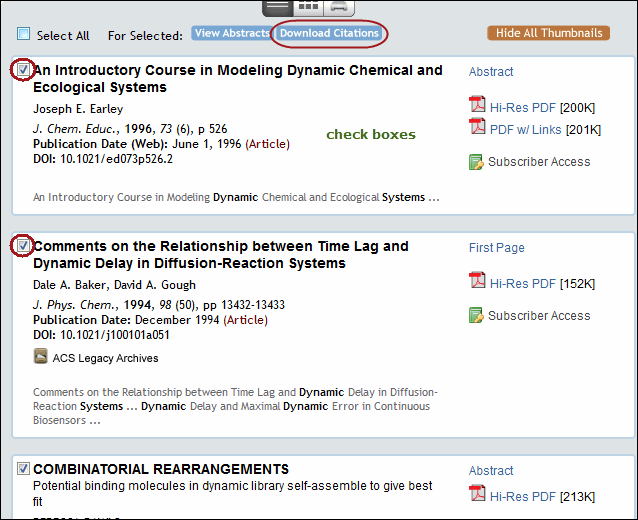Switch to grid view icon
The width and height of the screenshot is (638, 520).
pos(308,7)
